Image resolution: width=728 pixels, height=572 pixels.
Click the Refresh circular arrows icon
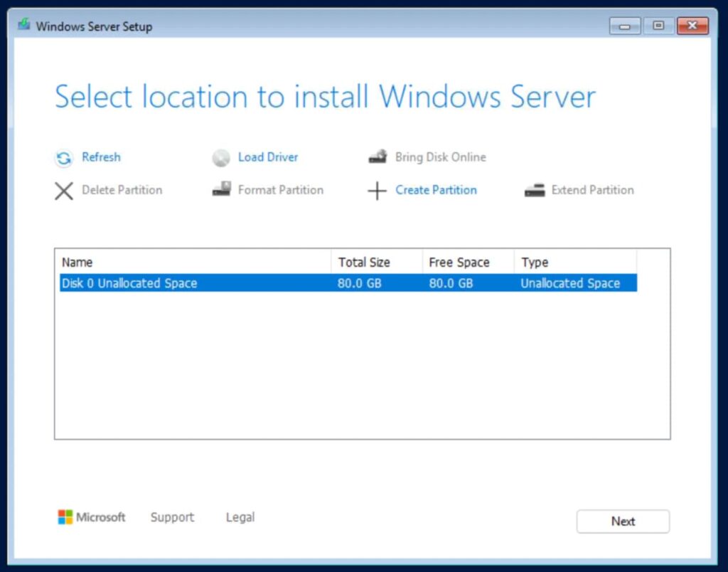click(x=64, y=158)
